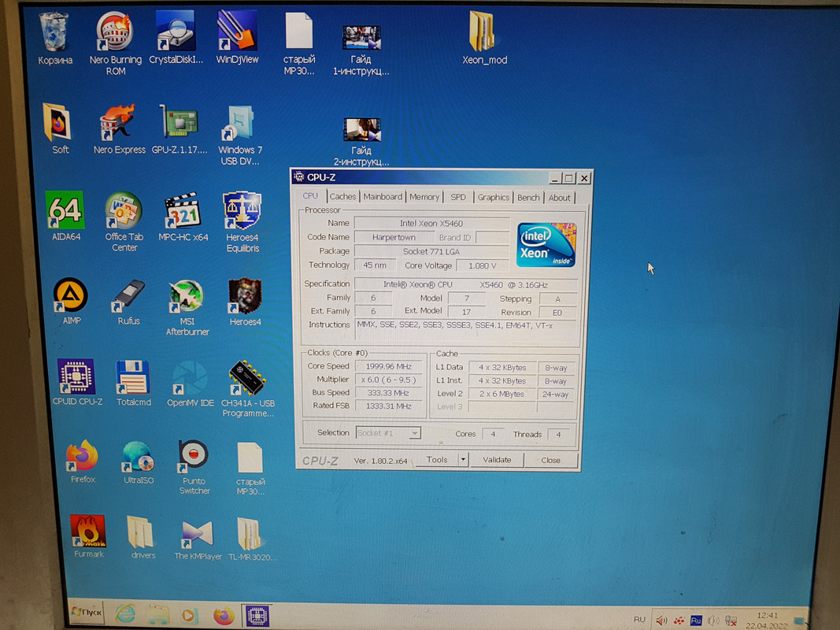
Task: Open the drivers folder
Action: pos(142,537)
